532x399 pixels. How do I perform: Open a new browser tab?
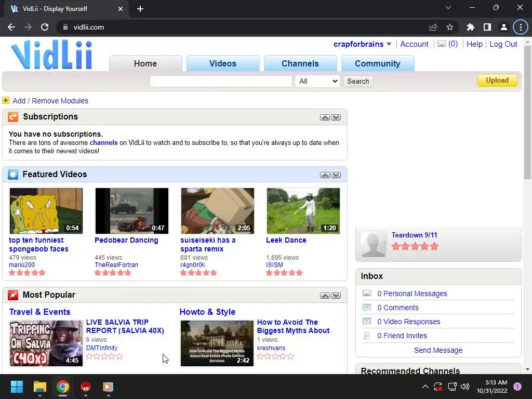(140, 9)
